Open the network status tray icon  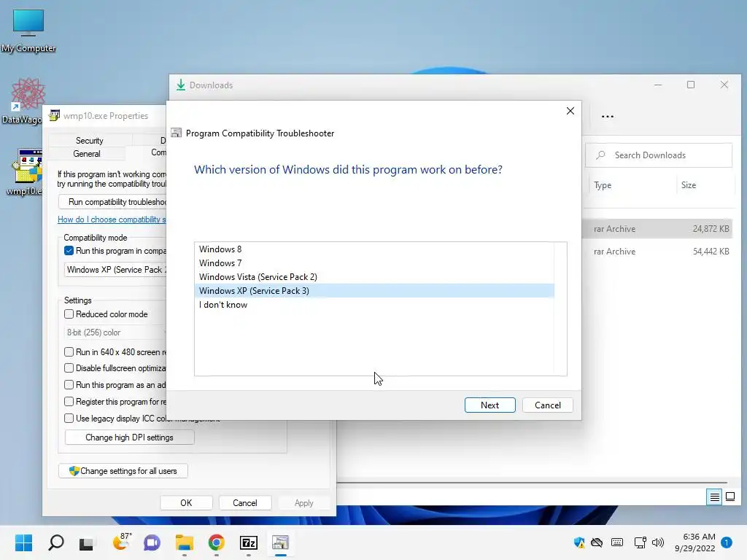tap(640, 542)
